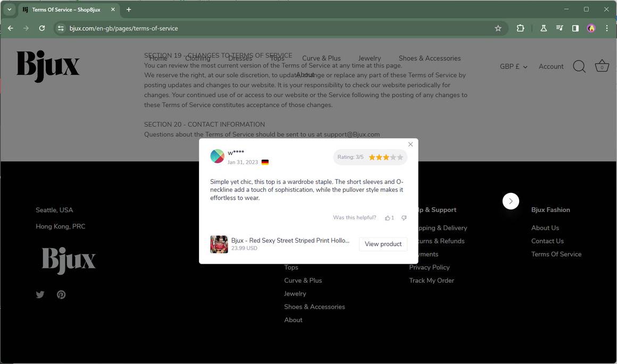This screenshot has width=617, height=364.
Task: Open the Jewelry menu in header
Action: (369, 58)
